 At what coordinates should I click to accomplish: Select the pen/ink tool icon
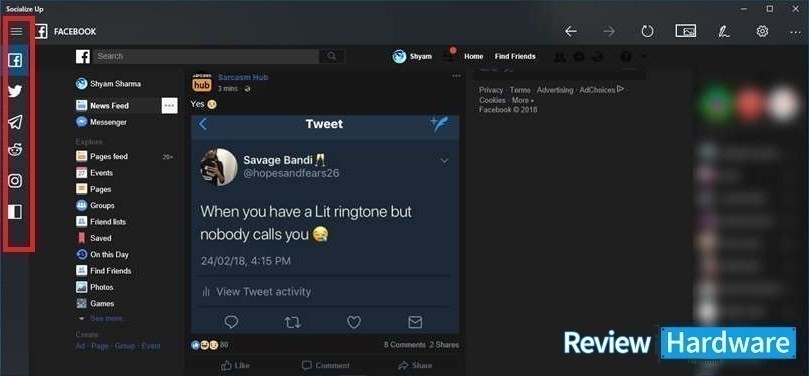point(724,31)
